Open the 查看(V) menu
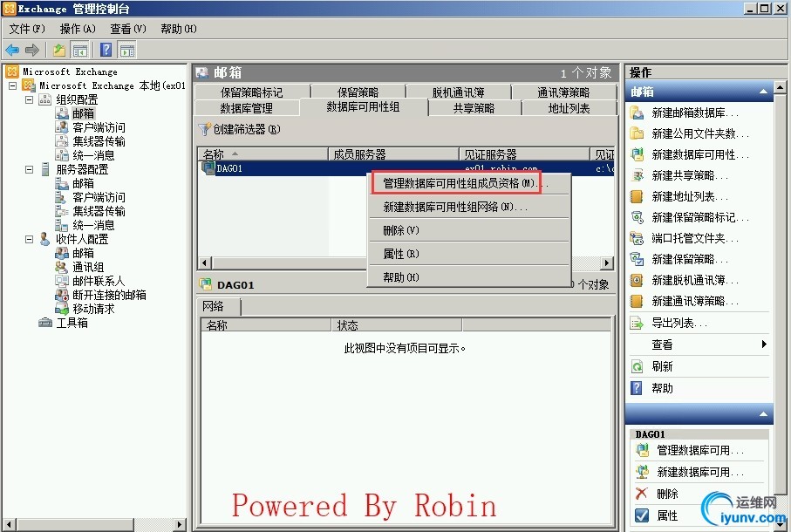Image resolution: width=791 pixels, height=532 pixels. (128, 29)
